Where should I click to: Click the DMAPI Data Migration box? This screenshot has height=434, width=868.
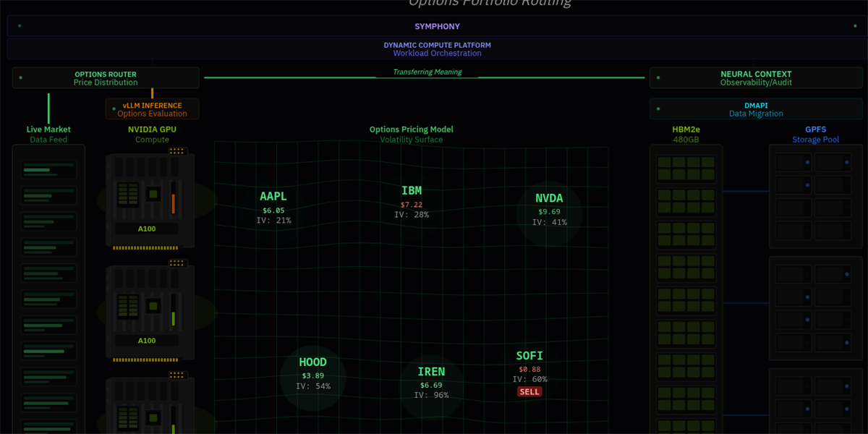(x=756, y=109)
